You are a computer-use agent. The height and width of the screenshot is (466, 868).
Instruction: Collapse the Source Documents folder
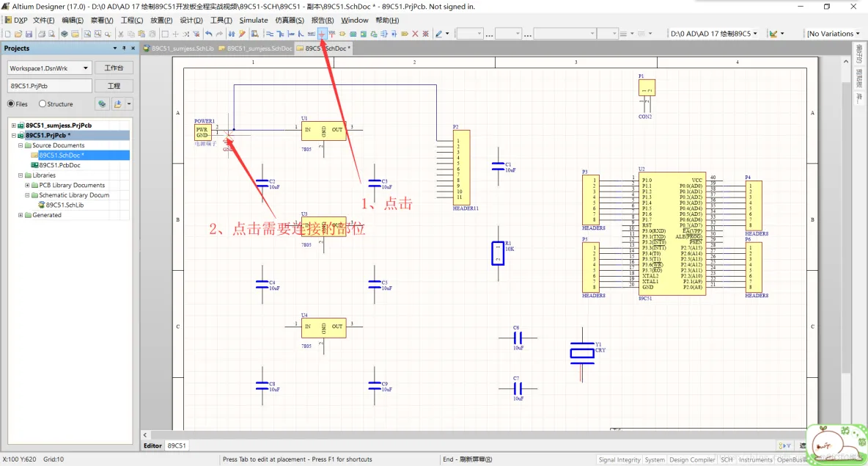21,146
